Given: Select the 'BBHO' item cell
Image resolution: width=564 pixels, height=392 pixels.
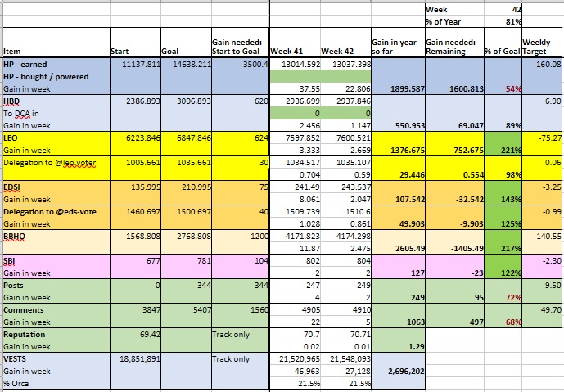Looking at the screenshot, I should [x=54, y=236].
